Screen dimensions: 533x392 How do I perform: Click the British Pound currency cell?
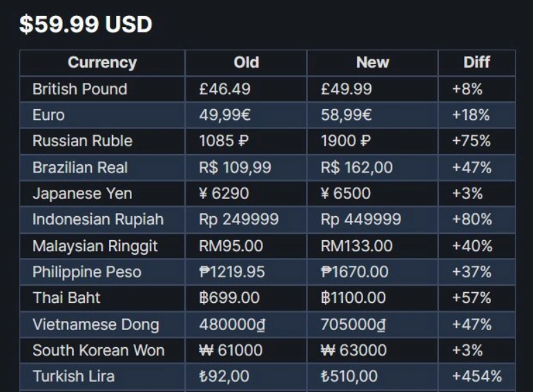click(x=80, y=89)
